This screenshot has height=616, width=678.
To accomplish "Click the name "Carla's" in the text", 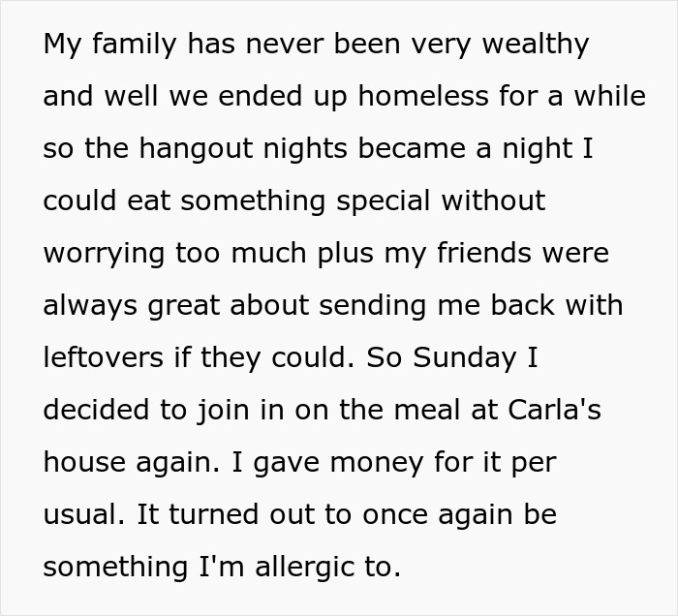I will (554, 410).
